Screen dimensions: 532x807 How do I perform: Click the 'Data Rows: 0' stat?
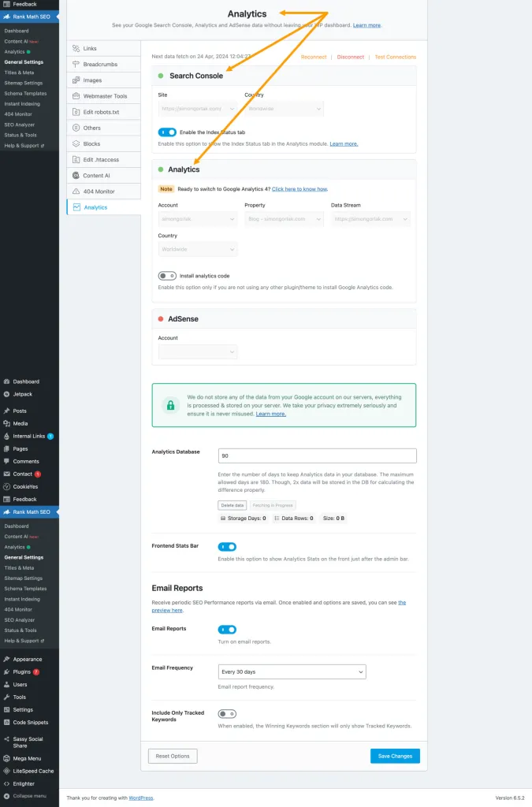(x=293, y=519)
